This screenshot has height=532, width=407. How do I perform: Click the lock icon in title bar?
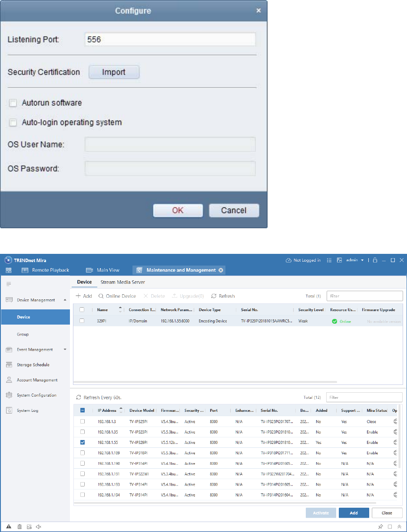click(375, 260)
